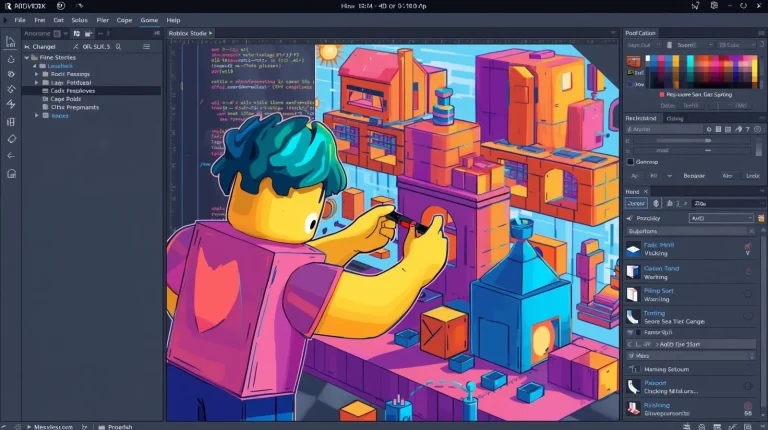The image size is (768, 430).
Task: Collapse the Lasucbock folder
Action: pyautogui.click(x=35, y=66)
